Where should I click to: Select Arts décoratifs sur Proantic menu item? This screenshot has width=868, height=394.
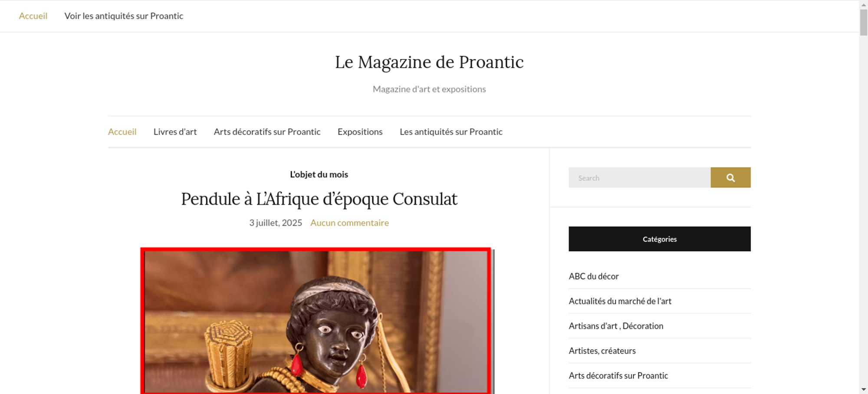[x=267, y=131]
